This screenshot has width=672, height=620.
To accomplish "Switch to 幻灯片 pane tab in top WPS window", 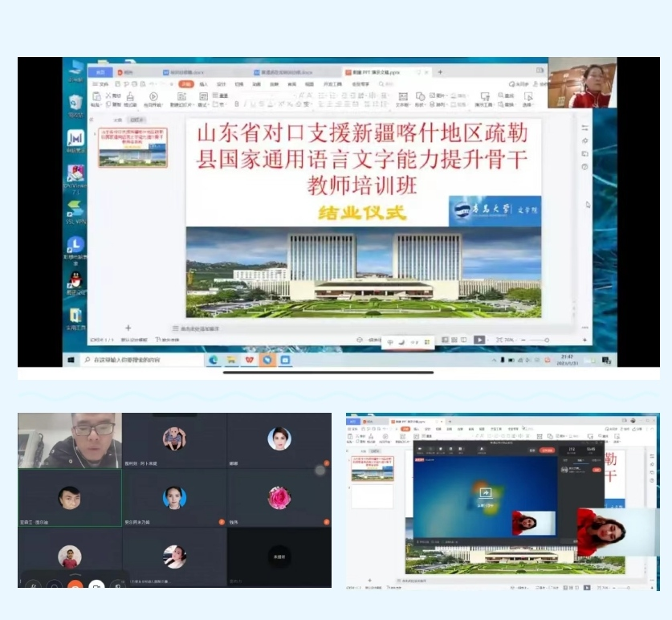I will pos(136,120).
